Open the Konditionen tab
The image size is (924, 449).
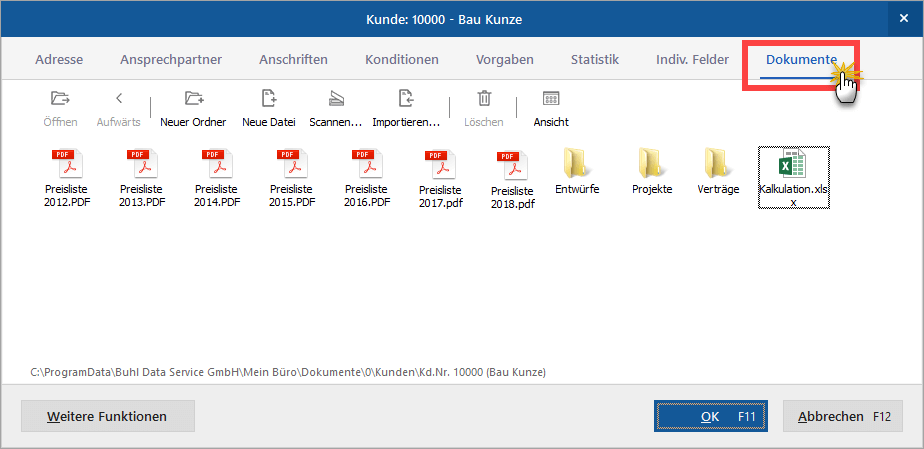(x=402, y=60)
